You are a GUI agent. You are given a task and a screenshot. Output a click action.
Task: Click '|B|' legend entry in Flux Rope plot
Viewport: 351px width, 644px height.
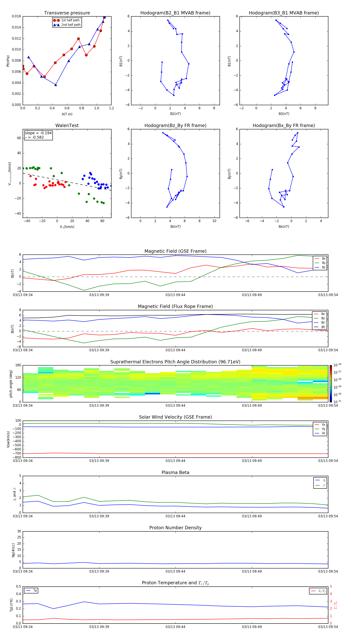(x=320, y=327)
